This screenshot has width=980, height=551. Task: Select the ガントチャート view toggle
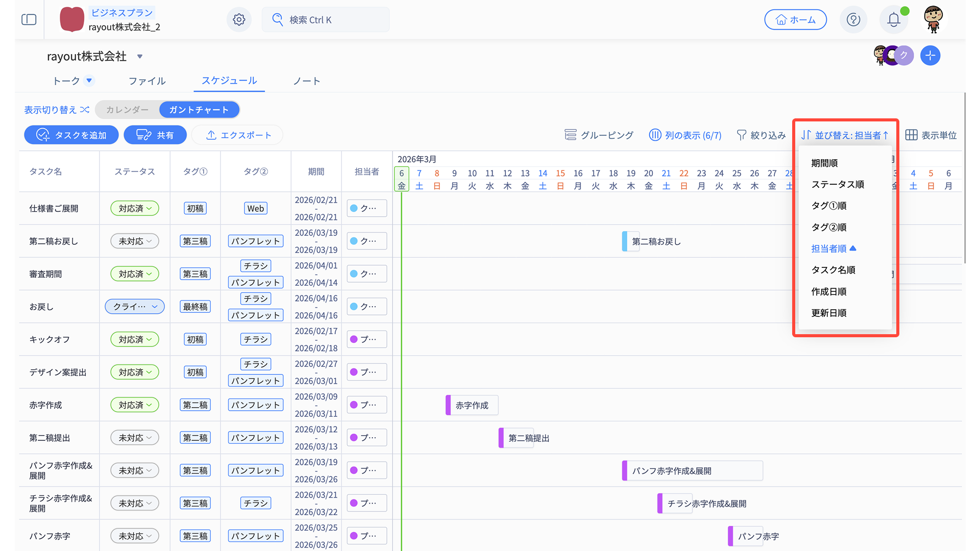[199, 110]
